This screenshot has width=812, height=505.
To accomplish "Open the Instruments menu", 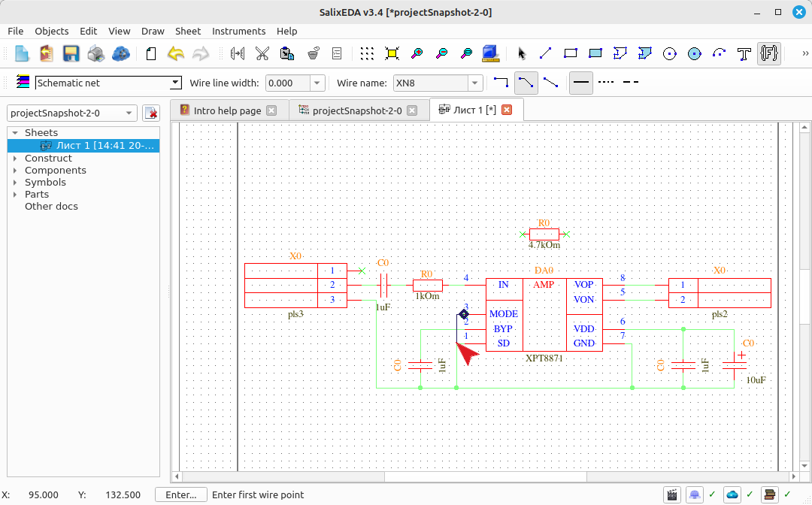I will click(x=239, y=31).
